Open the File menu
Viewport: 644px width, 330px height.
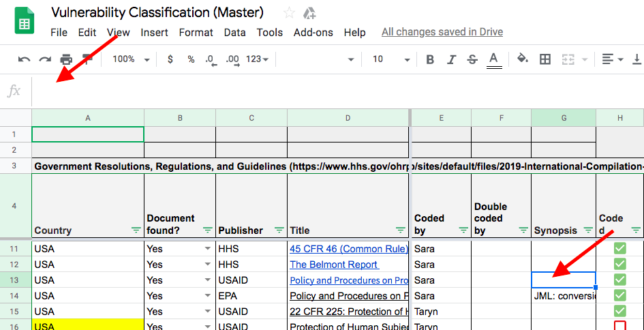[x=59, y=33]
